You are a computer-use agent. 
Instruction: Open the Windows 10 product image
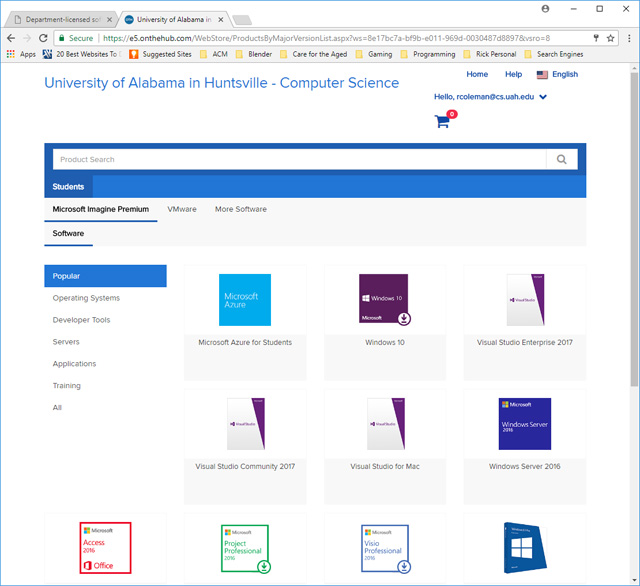(384, 299)
